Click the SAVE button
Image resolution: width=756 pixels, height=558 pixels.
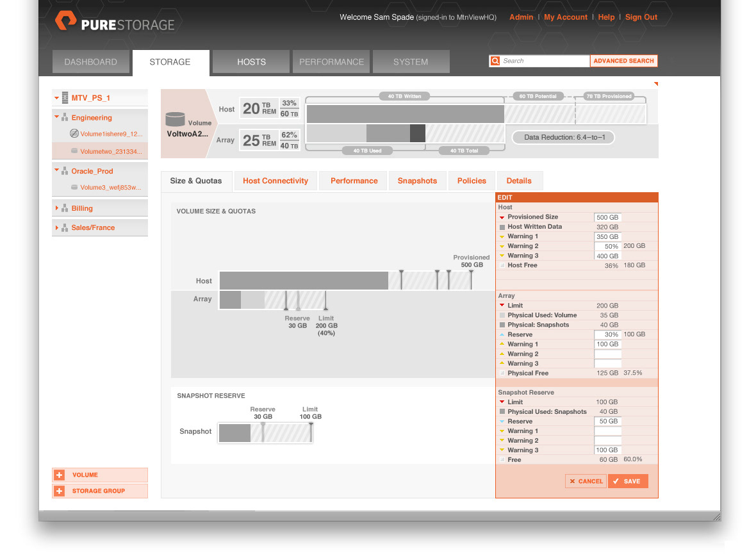628,481
